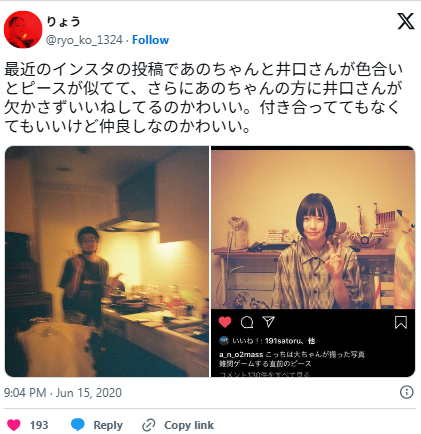Click the copy link chain icon
Image resolution: width=421 pixels, height=434 pixels.
[x=149, y=425]
